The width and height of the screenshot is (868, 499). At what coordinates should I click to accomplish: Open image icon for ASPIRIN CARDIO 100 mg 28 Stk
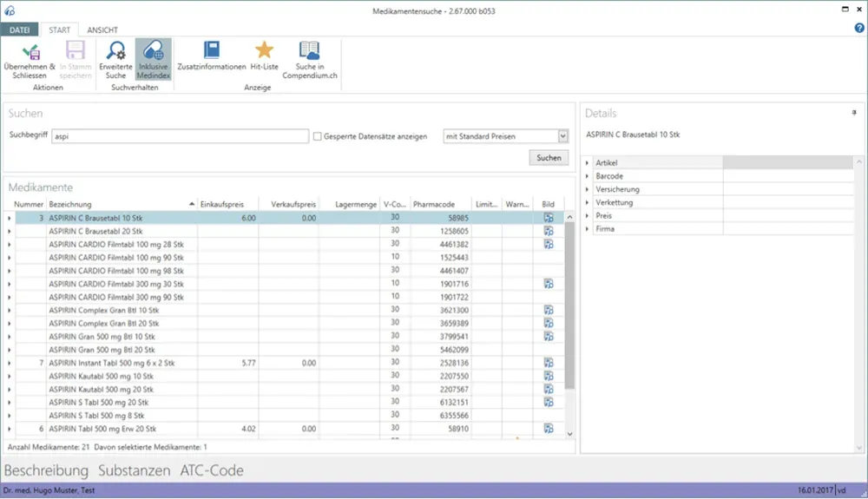[x=548, y=245]
